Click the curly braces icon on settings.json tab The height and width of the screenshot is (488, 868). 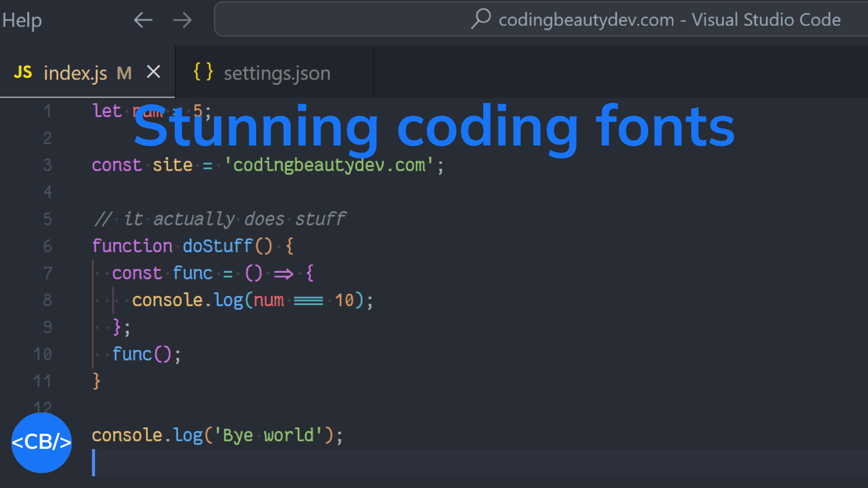203,72
